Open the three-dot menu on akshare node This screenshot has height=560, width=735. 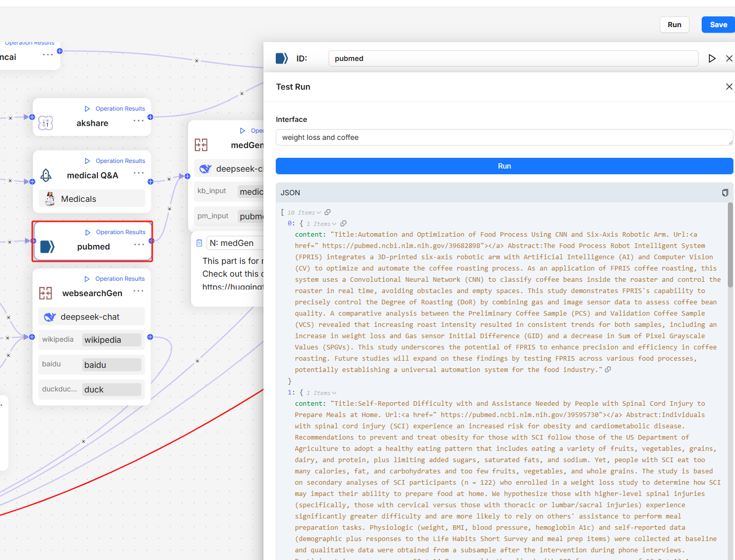138,121
